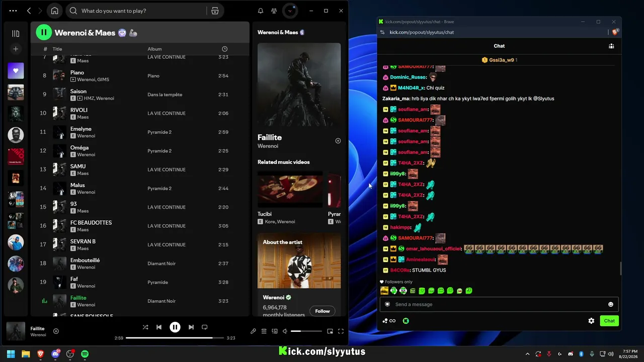Pause the Werenoi & Maes playlist
644x362 pixels.
pyautogui.click(x=44, y=33)
